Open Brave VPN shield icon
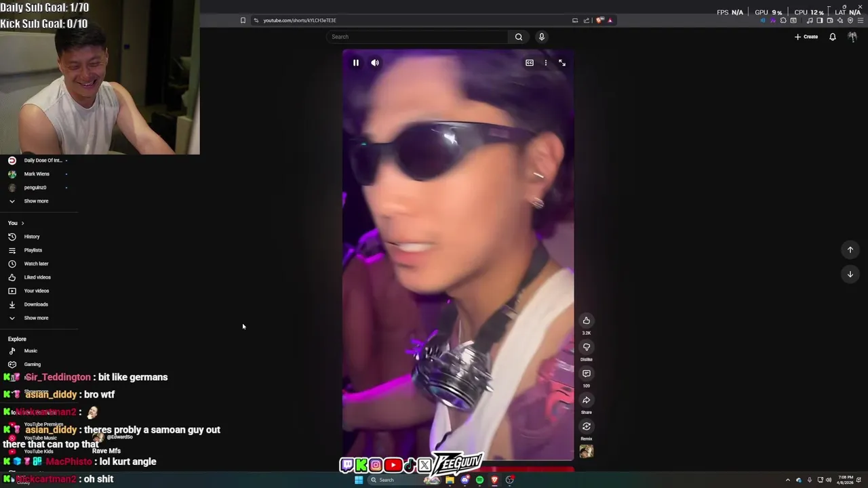Screen dimensions: 868x488 850,20
